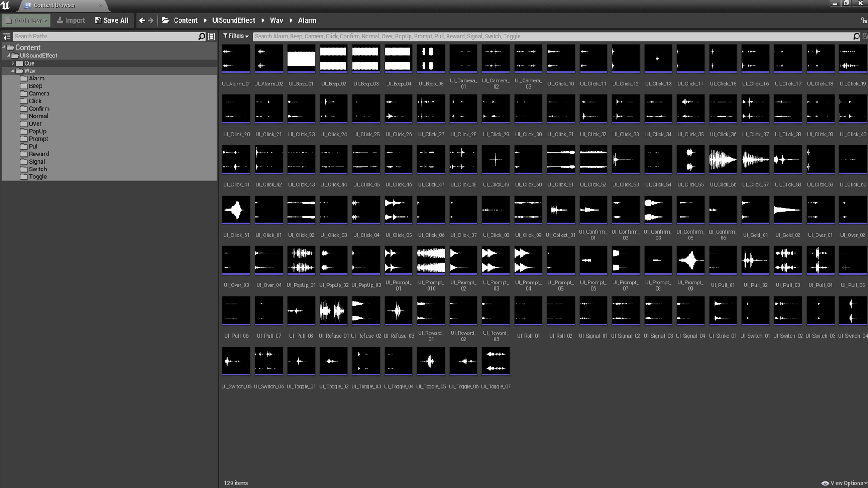
Task: Click the Unreal Engine logo icon
Action: 6,6
